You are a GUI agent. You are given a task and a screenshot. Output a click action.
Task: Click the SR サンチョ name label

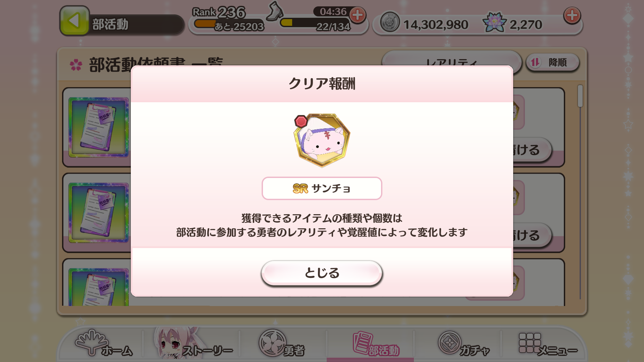point(322,188)
